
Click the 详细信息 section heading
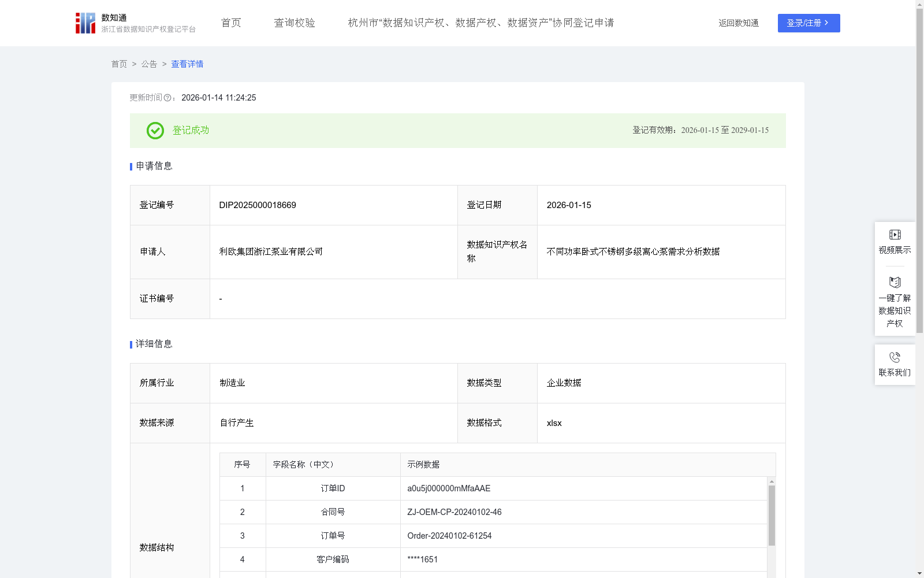pyautogui.click(x=154, y=344)
